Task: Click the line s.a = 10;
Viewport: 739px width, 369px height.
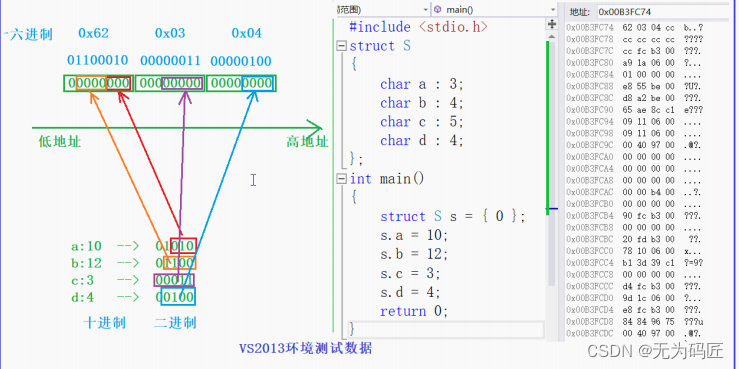Action: point(414,235)
